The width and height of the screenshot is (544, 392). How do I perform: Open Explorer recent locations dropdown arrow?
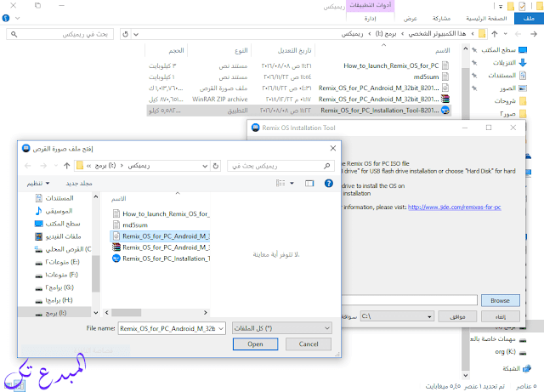tap(505, 34)
